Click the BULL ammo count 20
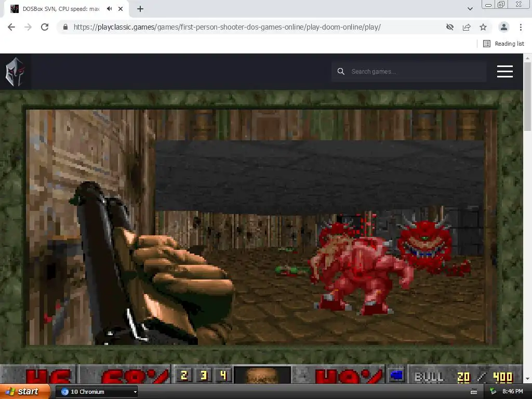The width and height of the screenshot is (532, 399). pos(463,377)
